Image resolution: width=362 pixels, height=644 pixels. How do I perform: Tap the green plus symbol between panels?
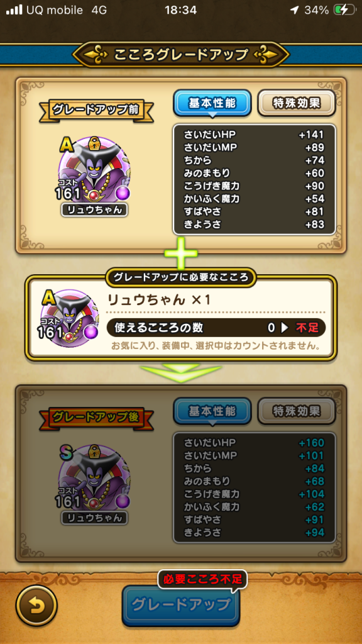[x=180, y=253]
